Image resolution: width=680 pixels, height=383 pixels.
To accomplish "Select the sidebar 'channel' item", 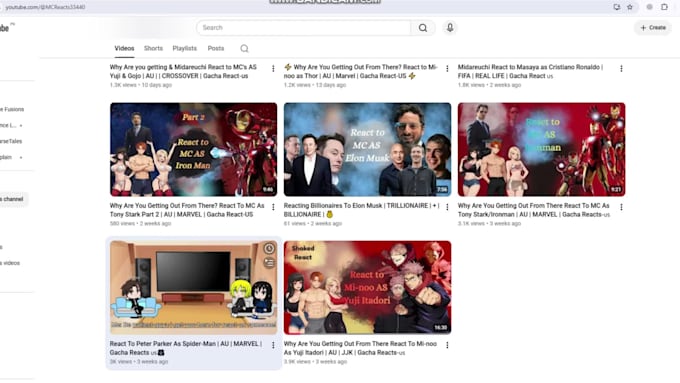I will [13, 199].
